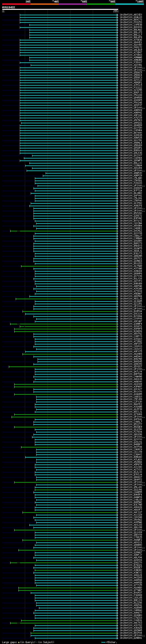Select hit label UniRef100_B2S994
146x644 pixels.
click(x=131, y=316)
